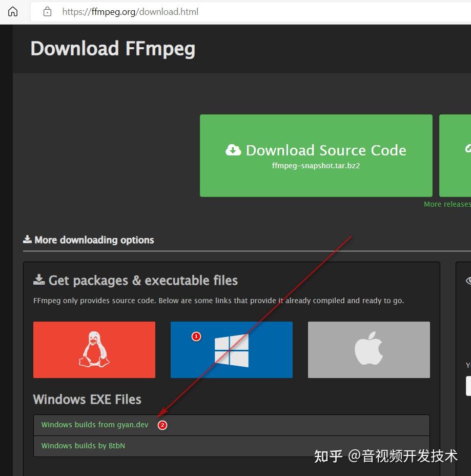Click the Download Source Code button
The width and height of the screenshot is (471, 476).
pos(316,155)
